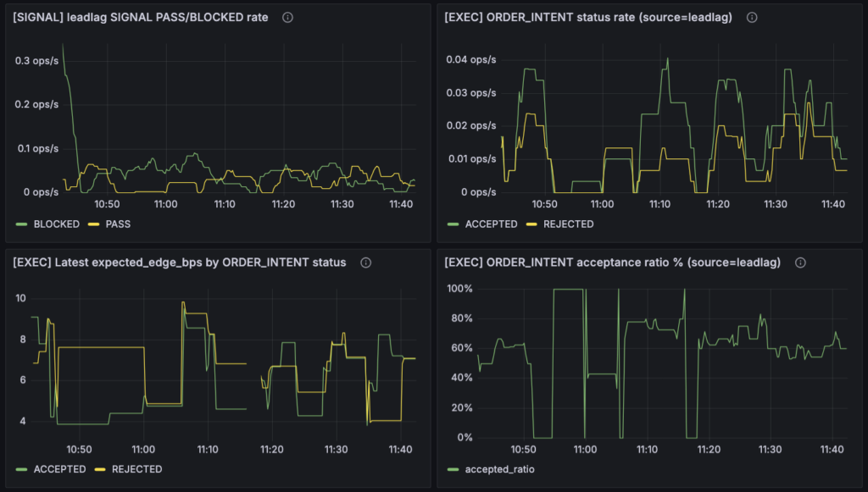The width and height of the screenshot is (868, 492).
Task: Click green color swatch beside BLOCKED legend
Action: [x=23, y=224]
